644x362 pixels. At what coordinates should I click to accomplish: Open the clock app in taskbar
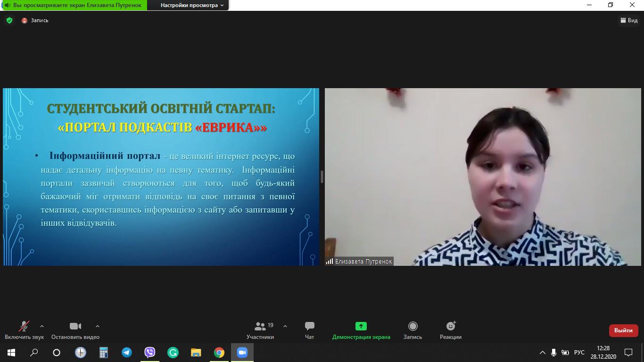click(81, 352)
